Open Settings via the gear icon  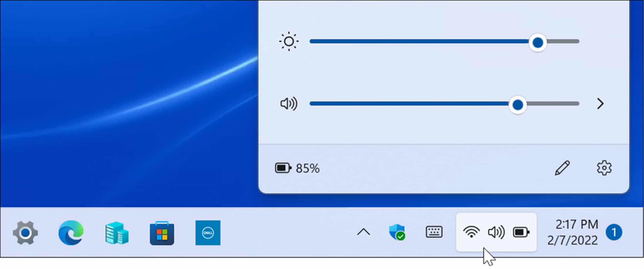tap(604, 168)
